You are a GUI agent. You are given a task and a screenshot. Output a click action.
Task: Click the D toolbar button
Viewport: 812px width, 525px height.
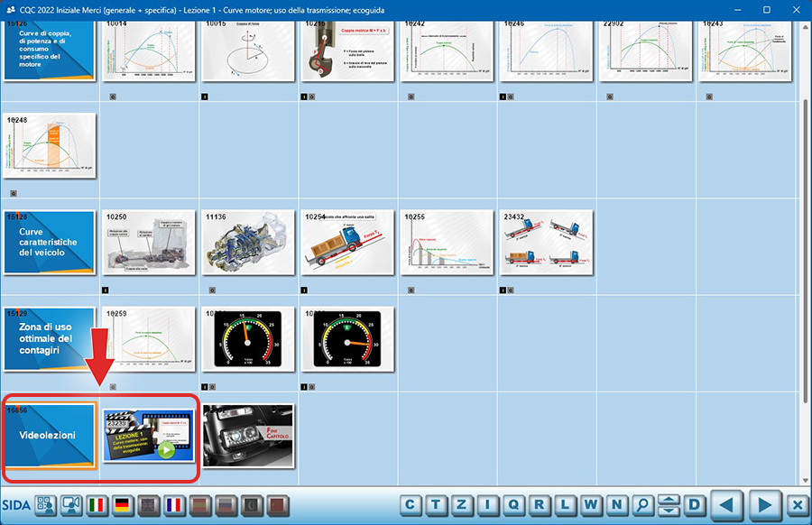695,504
